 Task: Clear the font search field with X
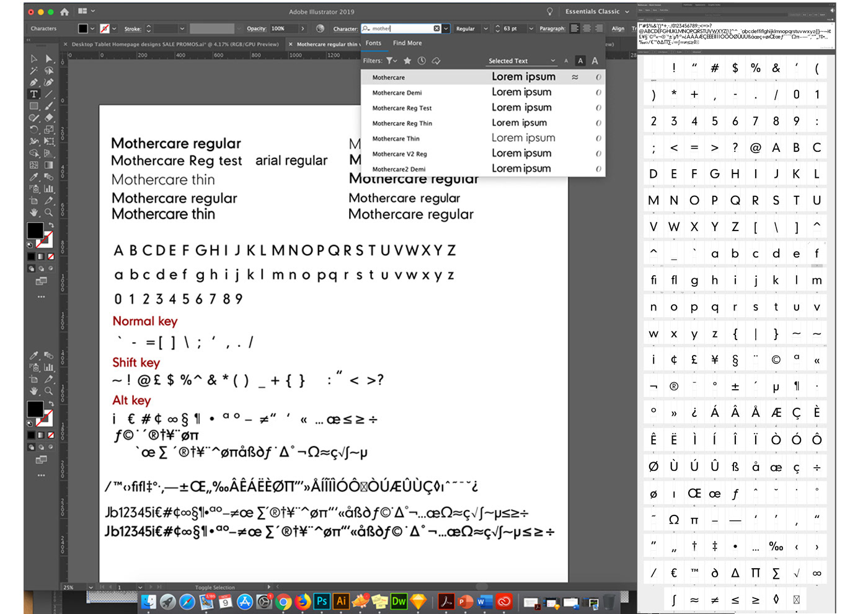(436, 29)
